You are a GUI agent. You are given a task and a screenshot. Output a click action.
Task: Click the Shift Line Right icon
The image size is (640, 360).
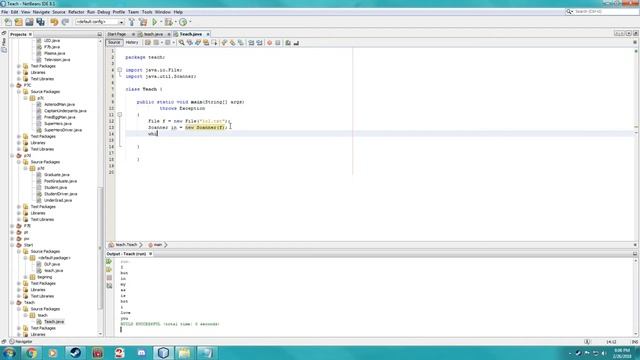259,42
